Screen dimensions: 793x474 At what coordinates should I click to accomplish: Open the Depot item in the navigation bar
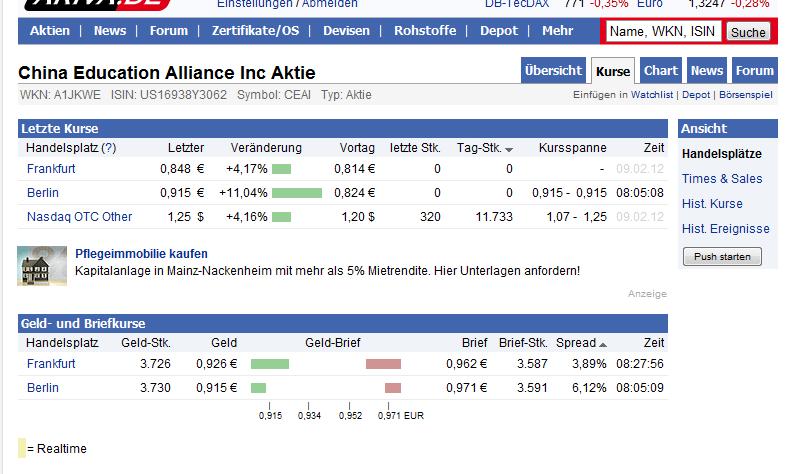[499, 31]
